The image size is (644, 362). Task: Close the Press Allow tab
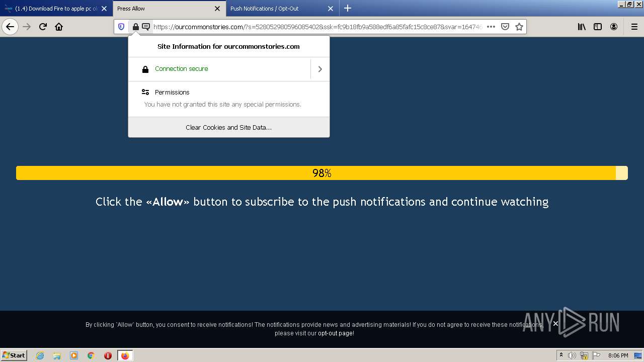[217, 9]
